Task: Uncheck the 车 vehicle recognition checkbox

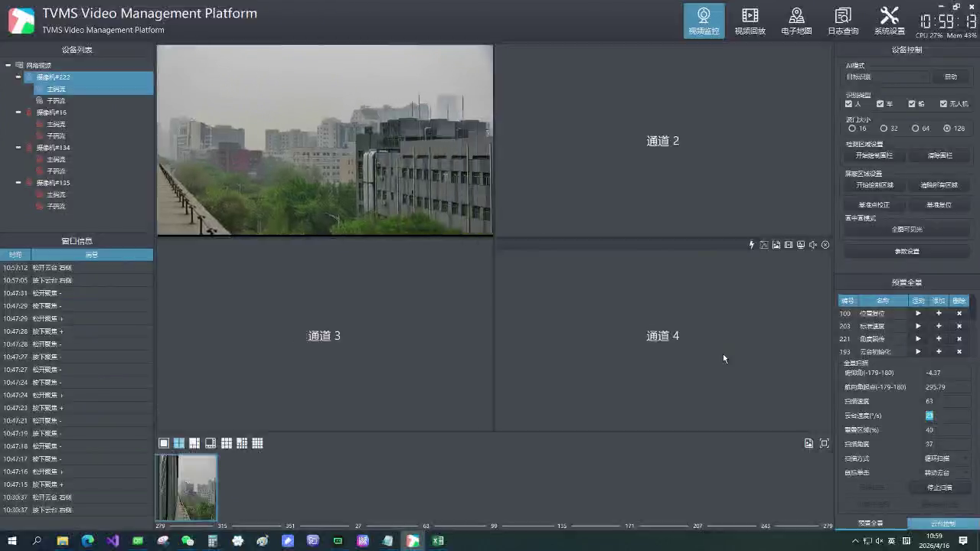Action: pyautogui.click(x=880, y=104)
